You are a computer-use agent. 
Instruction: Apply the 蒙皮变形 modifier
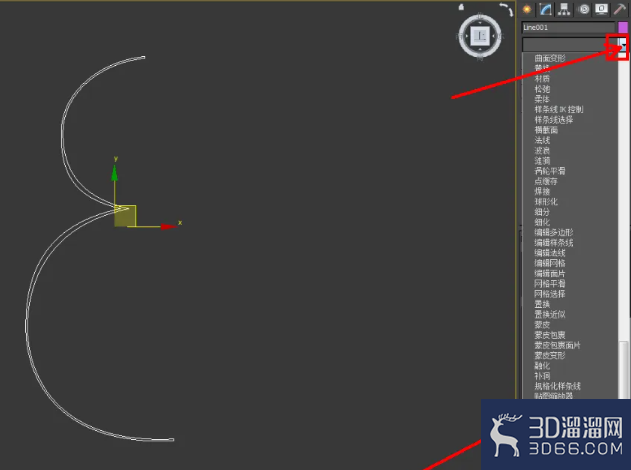point(550,356)
